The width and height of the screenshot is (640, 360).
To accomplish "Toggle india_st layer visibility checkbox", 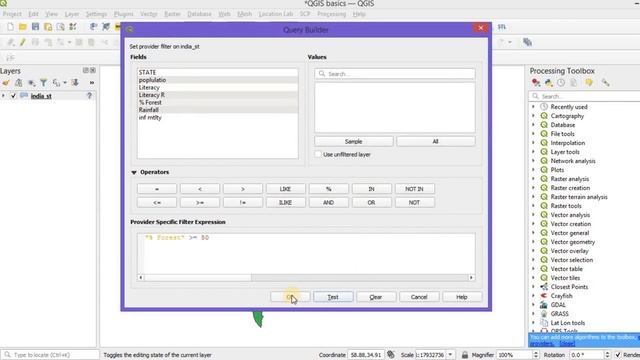I will tap(13, 96).
